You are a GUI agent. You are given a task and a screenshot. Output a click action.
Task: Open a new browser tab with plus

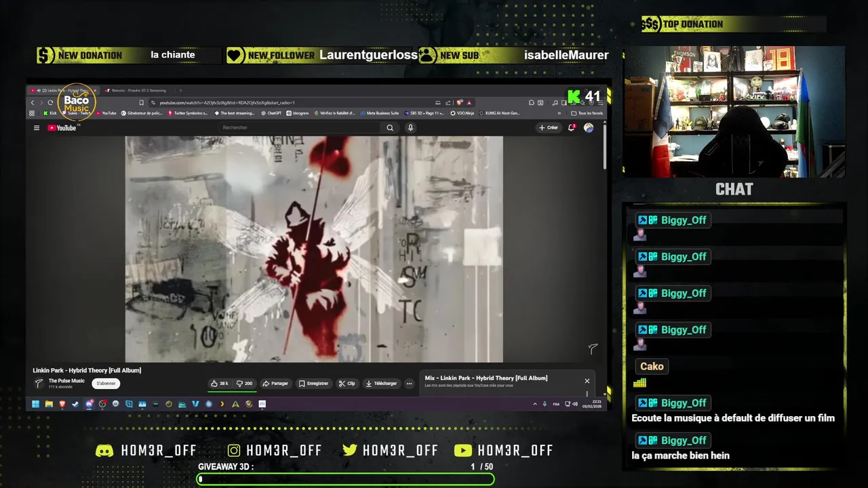(181, 90)
